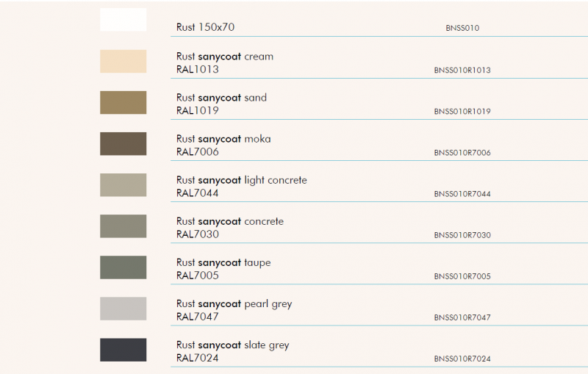Click the product code BNSS010R7030
Viewport: 588px width, 374px height.
pos(462,235)
